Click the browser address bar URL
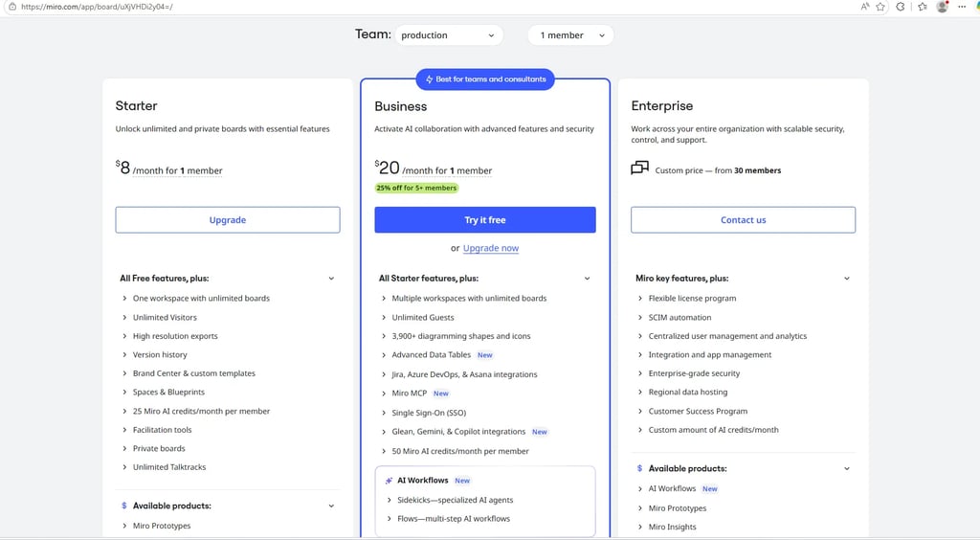 97,7
